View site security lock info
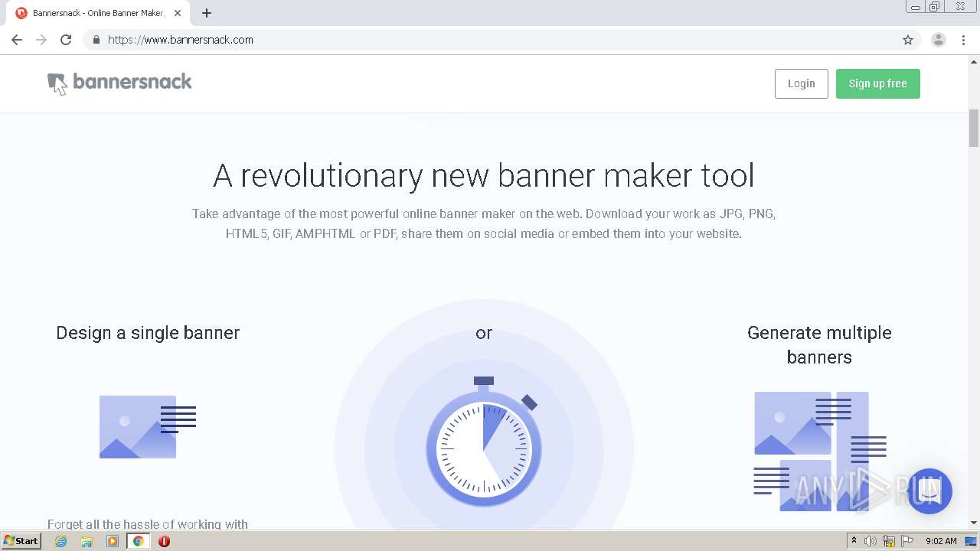980x551 pixels. (x=96, y=40)
